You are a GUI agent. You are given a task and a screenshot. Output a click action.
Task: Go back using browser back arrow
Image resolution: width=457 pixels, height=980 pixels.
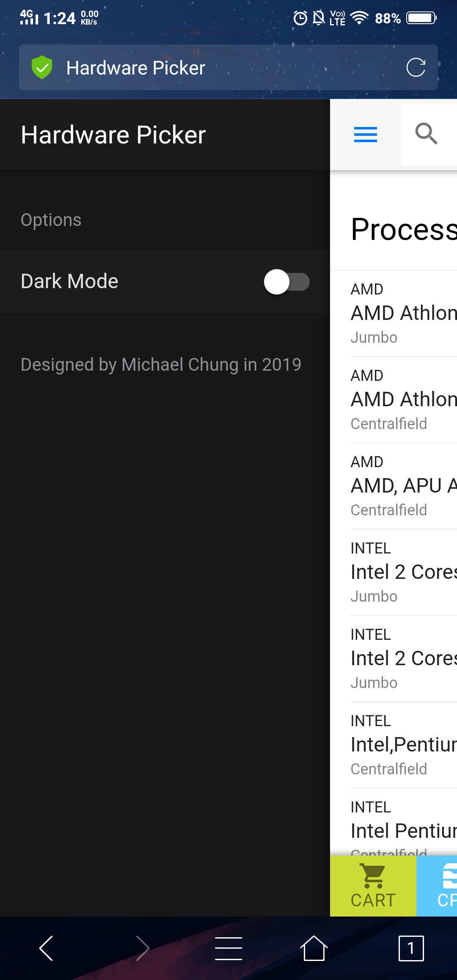(x=46, y=948)
